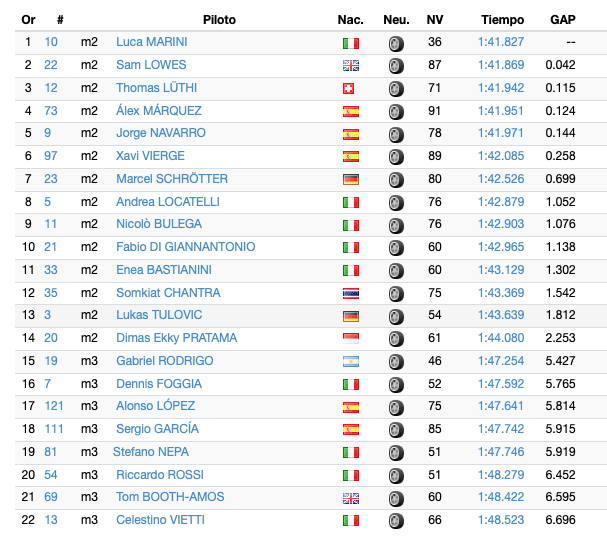Click the British flag beside Sam Lowes

coord(351,66)
